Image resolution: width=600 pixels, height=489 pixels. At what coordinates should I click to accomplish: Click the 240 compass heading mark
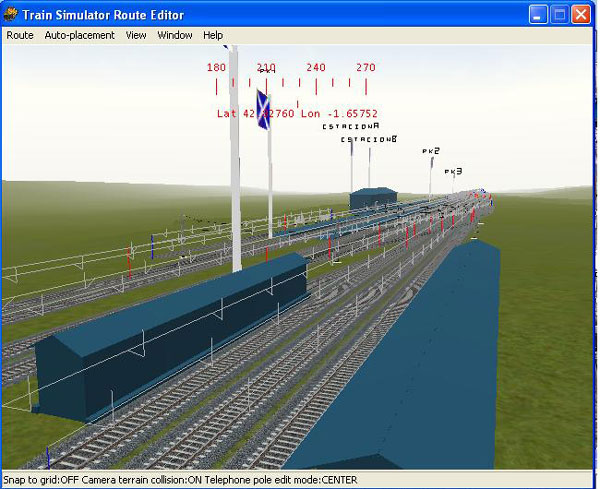316,67
